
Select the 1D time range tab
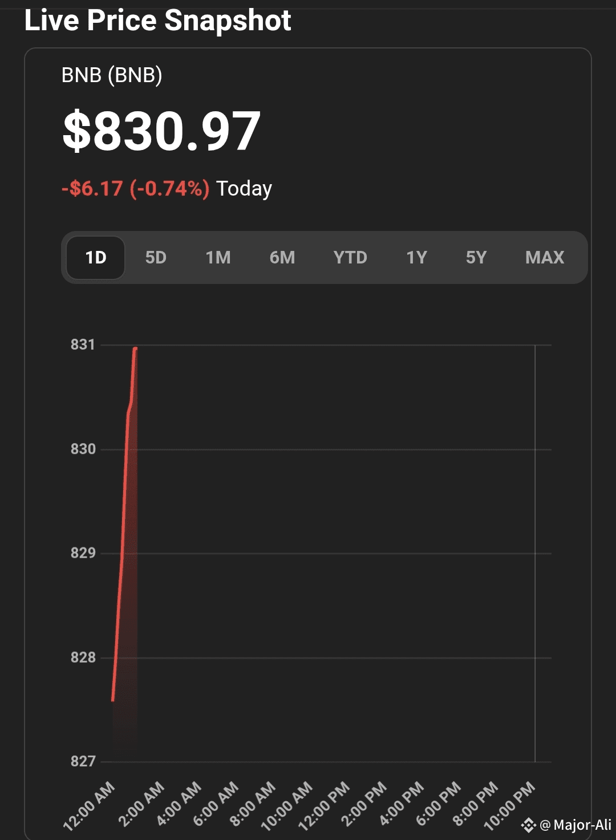point(96,258)
